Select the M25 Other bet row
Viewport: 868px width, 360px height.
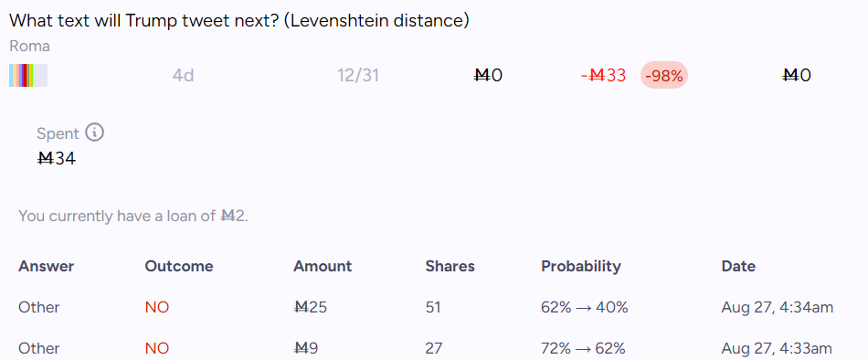tap(434, 307)
